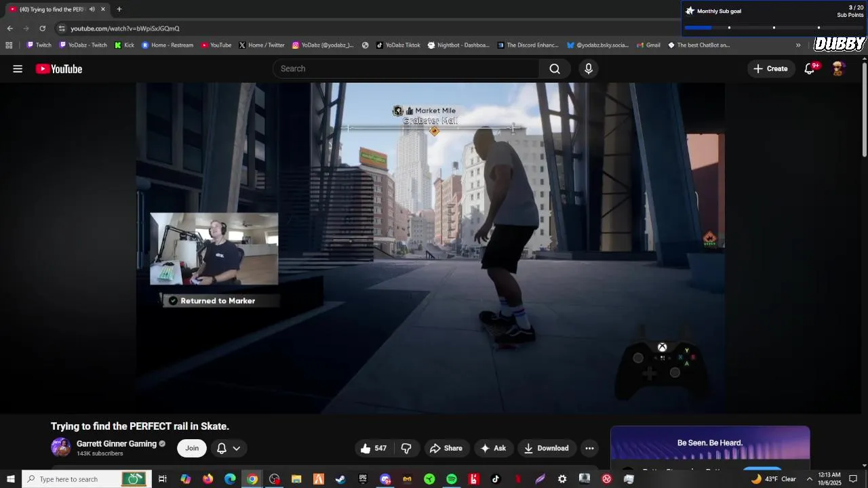
Task: Go to the YouTube home logo
Action: tap(59, 68)
